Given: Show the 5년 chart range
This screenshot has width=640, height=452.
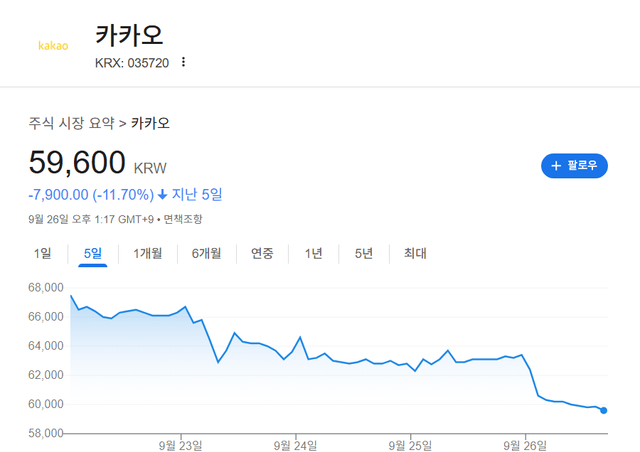Looking at the screenshot, I should pos(363,253).
